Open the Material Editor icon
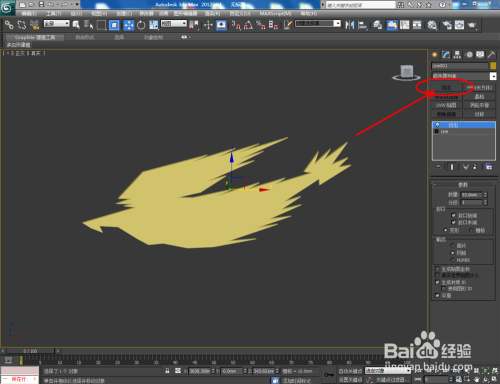500x384 pixels. tap(432, 25)
